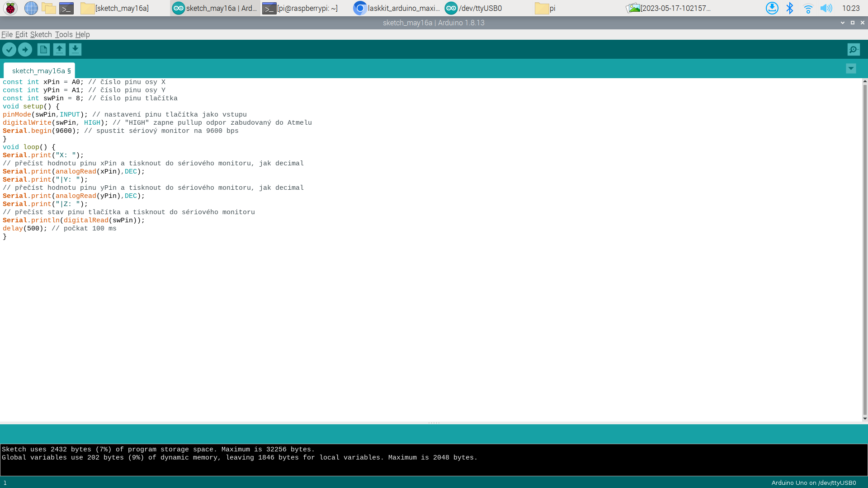Launch the web browser globe icon

[31, 8]
